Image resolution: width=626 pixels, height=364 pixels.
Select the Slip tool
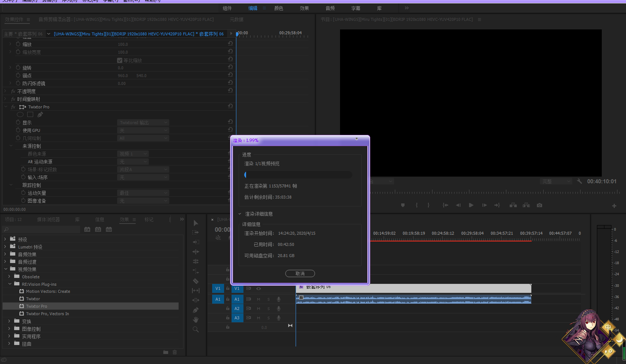tap(196, 291)
